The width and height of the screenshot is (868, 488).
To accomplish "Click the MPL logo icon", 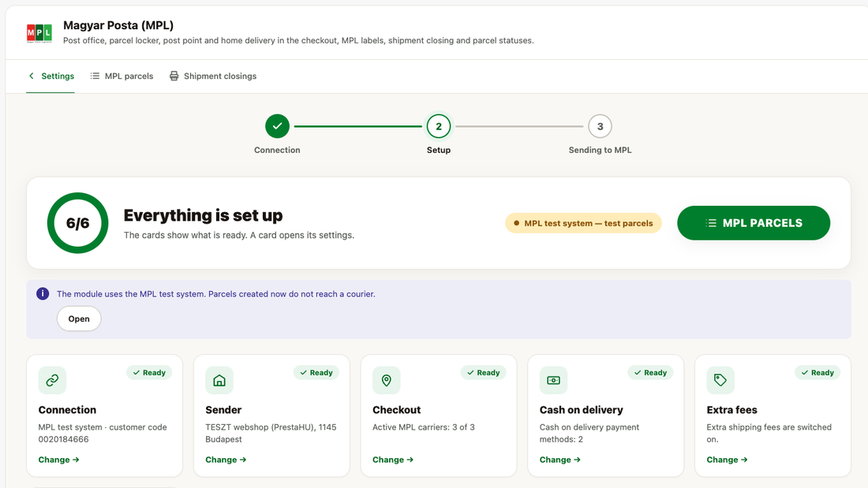I will (x=39, y=33).
